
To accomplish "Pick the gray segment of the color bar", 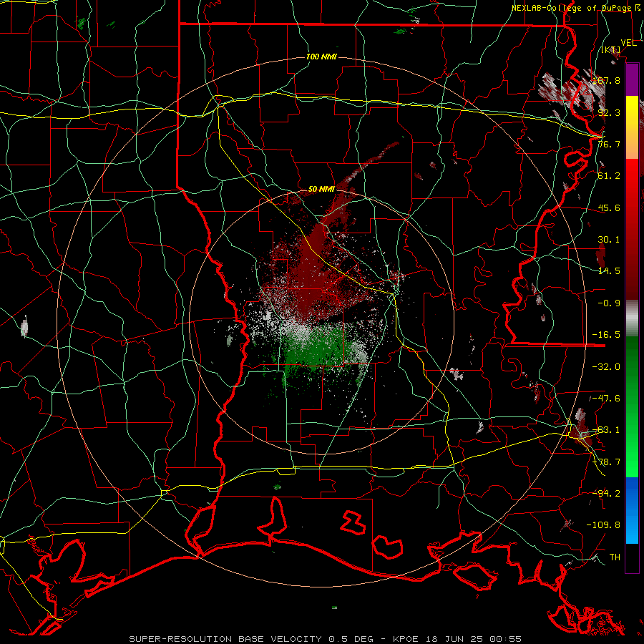I will click(x=632, y=318).
